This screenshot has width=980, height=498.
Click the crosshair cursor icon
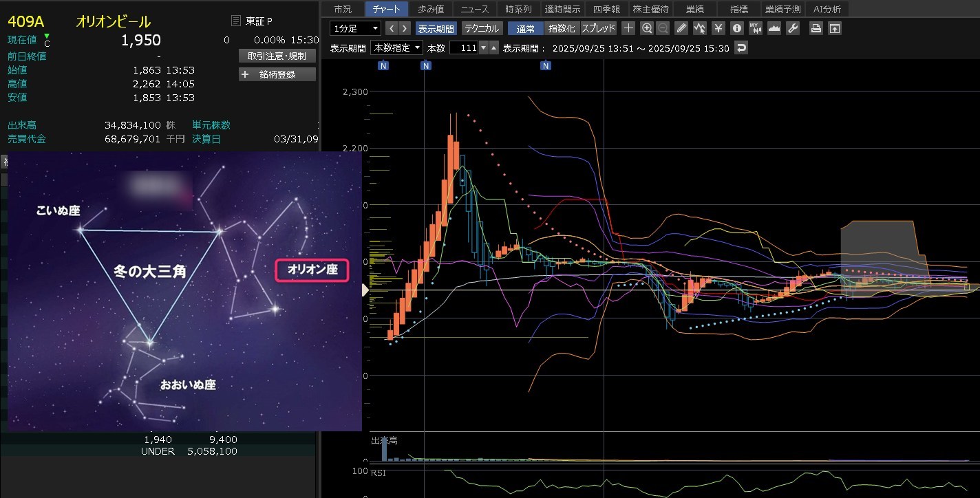point(628,28)
